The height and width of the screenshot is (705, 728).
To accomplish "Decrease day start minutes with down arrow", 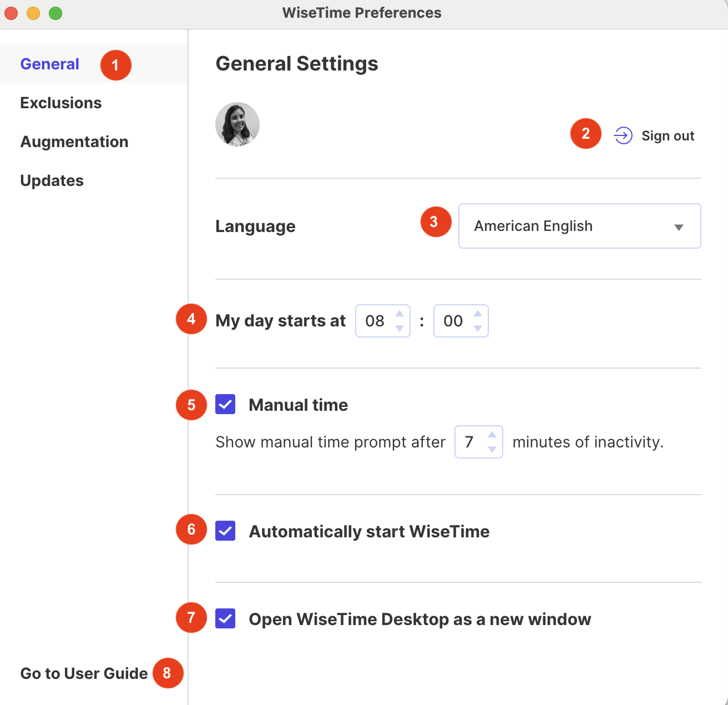I will click(x=478, y=329).
